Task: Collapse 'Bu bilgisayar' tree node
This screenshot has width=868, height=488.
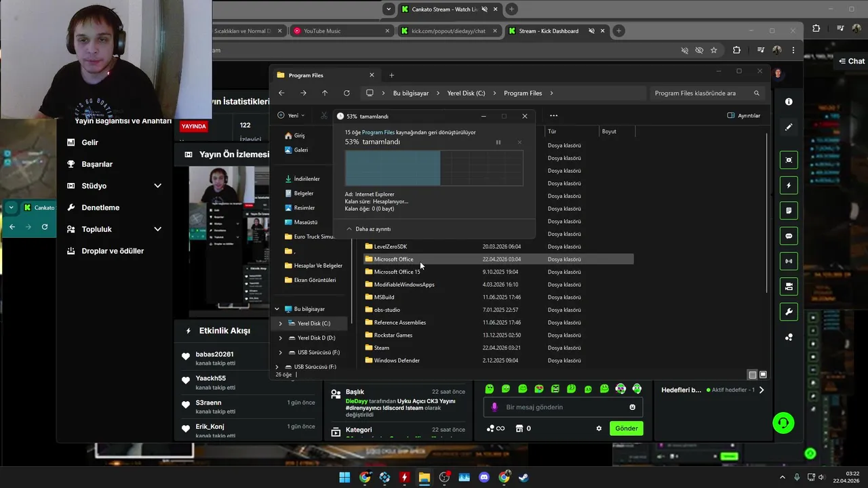Action: [277, 309]
